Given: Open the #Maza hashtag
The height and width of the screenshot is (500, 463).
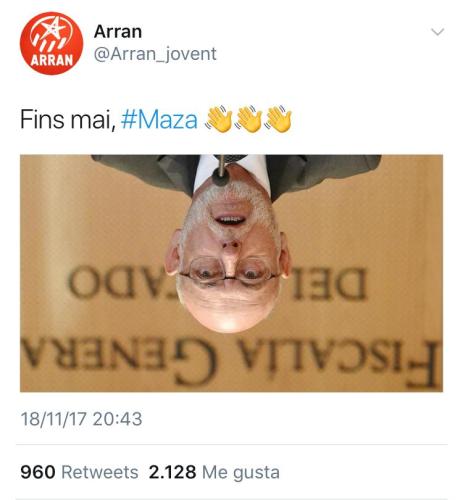Looking at the screenshot, I should [x=159, y=119].
